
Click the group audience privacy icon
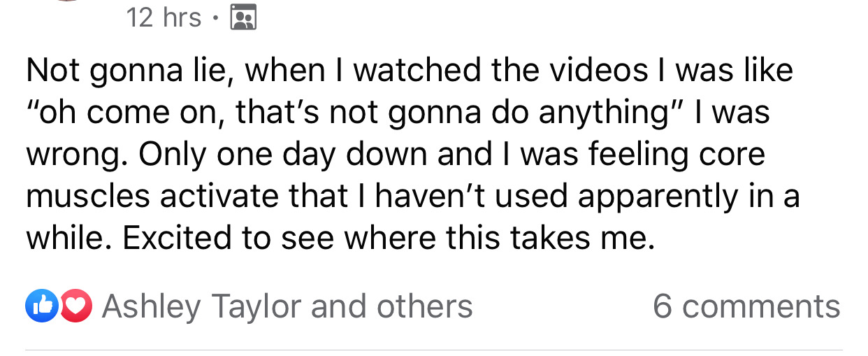tap(243, 18)
